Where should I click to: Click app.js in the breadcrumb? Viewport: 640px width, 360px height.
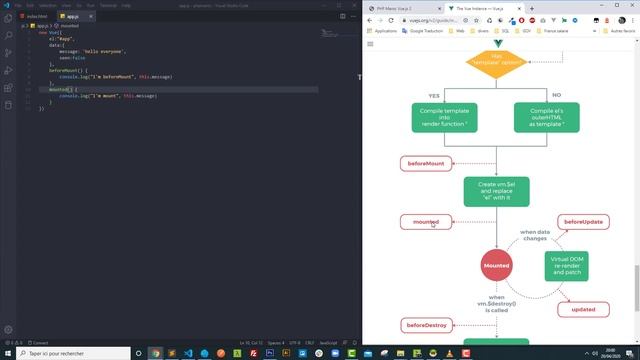click(40, 26)
